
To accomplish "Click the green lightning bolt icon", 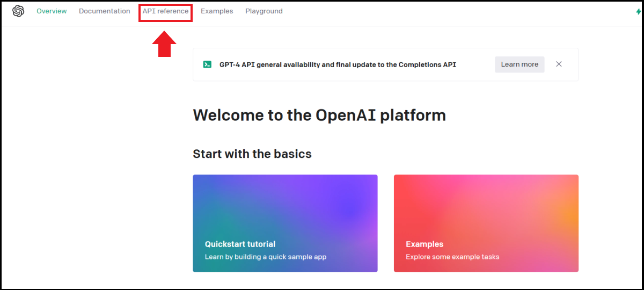I will point(638,11).
